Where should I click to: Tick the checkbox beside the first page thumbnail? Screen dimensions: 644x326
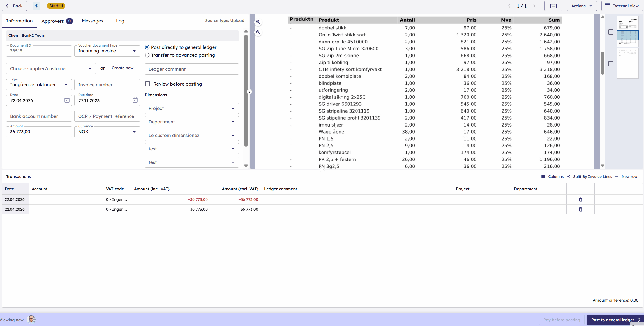point(611,32)
